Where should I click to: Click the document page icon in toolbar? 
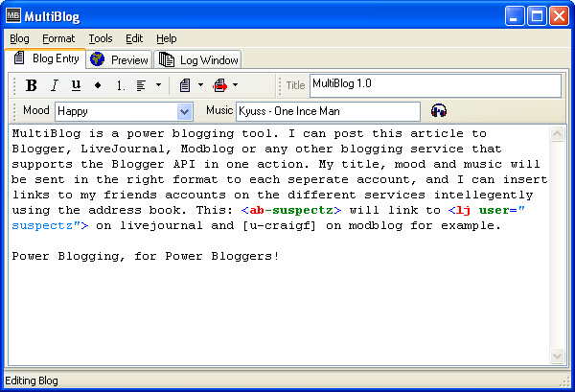pyautogui.click(x=185, y=85)
